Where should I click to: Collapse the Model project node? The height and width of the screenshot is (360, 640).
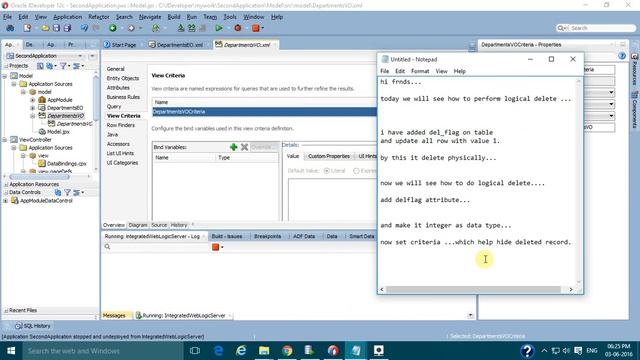pyautogui.click(x=5, y=76)
